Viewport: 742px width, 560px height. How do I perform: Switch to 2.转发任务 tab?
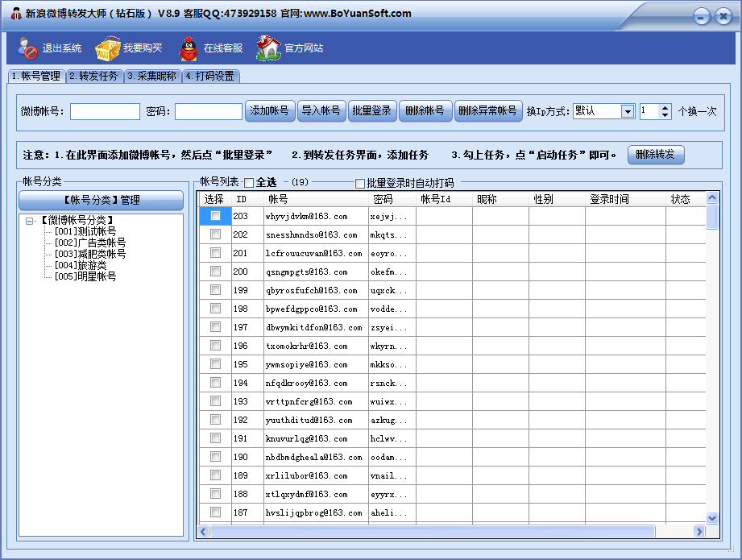coord(93,77)
